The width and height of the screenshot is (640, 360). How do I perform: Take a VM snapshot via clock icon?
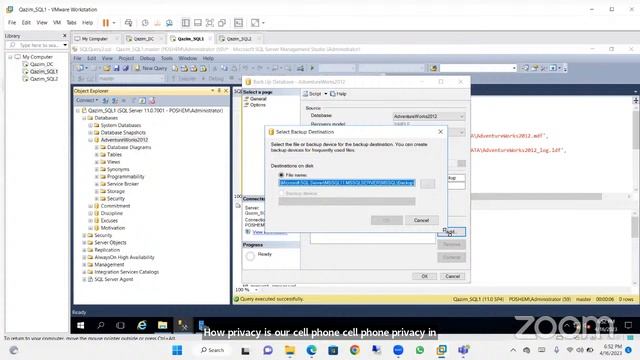pos(145,23)
